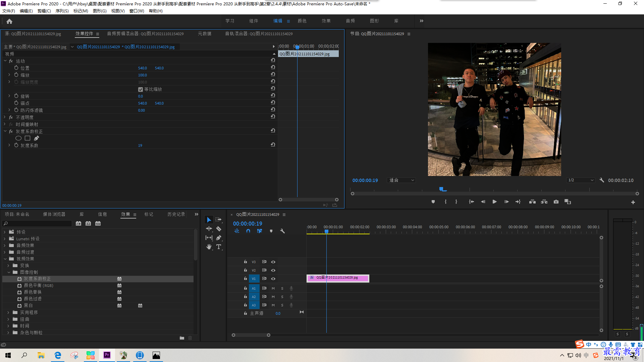Expand the 不透明度 effect section
The width and height of the screenshot is (644, 362).
pyautogui.click(x=5, y=117)
